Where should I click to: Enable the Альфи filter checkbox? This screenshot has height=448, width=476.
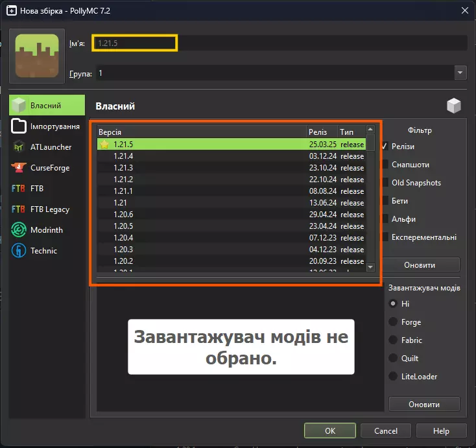click(385, 219)
